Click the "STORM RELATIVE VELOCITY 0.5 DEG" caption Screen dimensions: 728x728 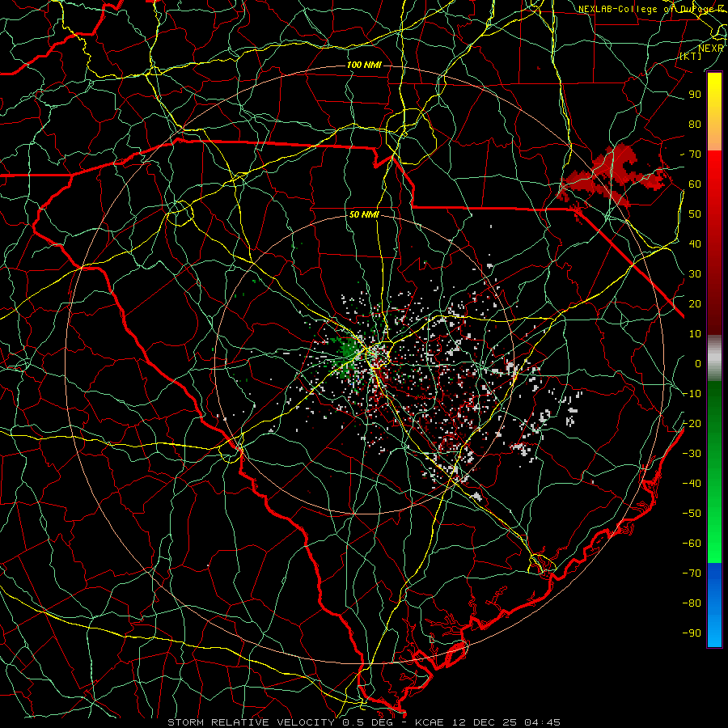281,722
